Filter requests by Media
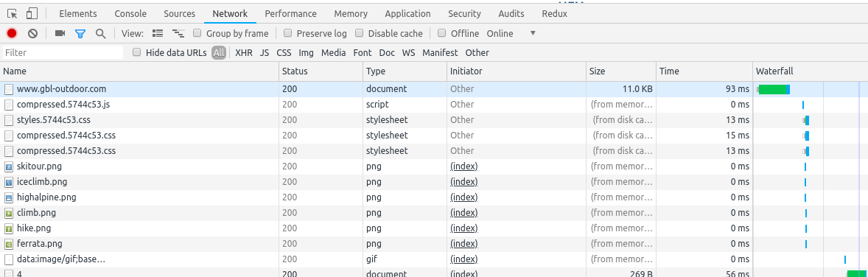This screenshot has width=868, height=277. [333, 52]
